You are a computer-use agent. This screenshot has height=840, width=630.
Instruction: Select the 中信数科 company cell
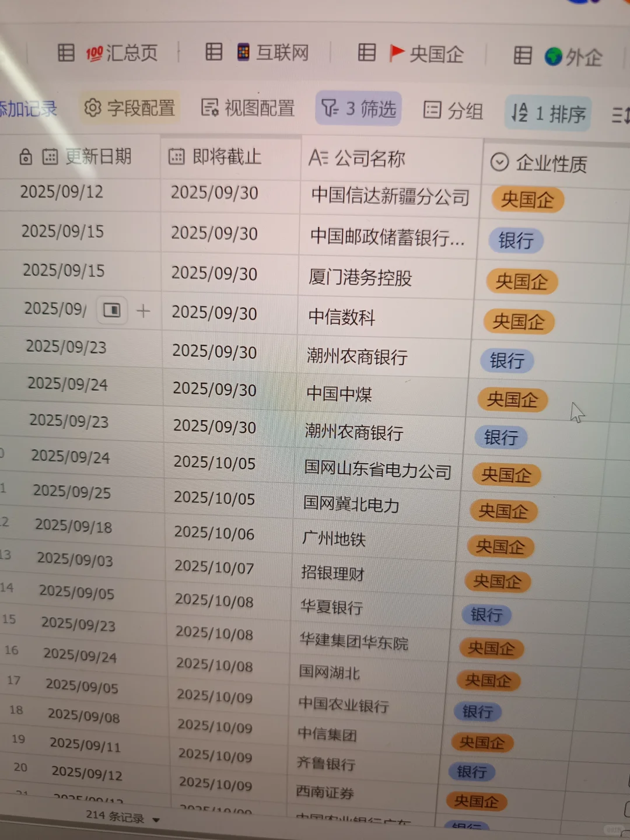(x=386, y=317)
